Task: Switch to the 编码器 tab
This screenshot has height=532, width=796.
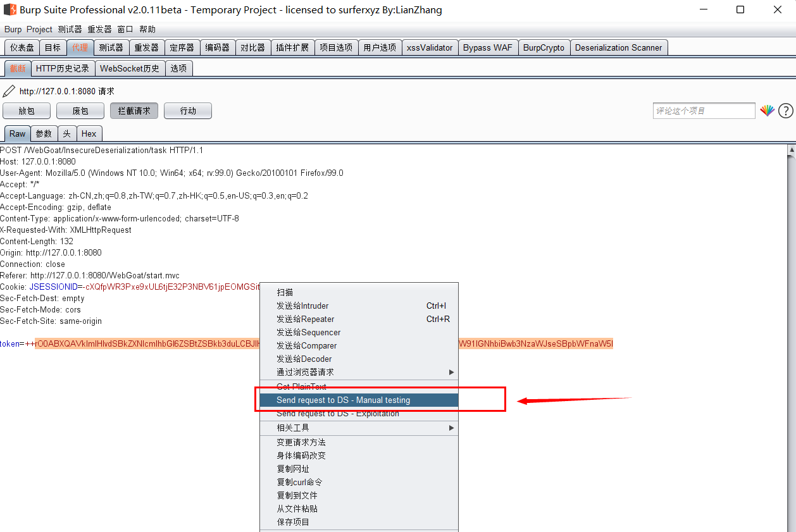Action: pos(218,47)
